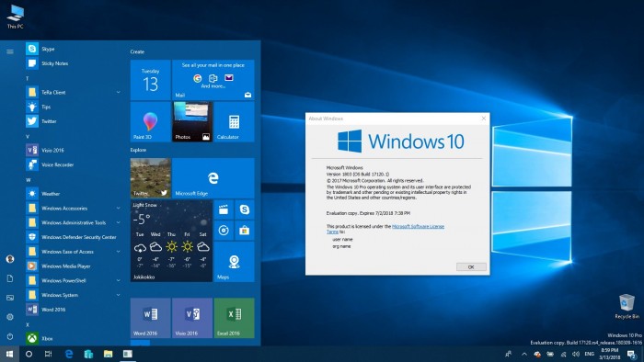
Task: Open Documents from the Start sidebar
Action: [x=10, y=278]
